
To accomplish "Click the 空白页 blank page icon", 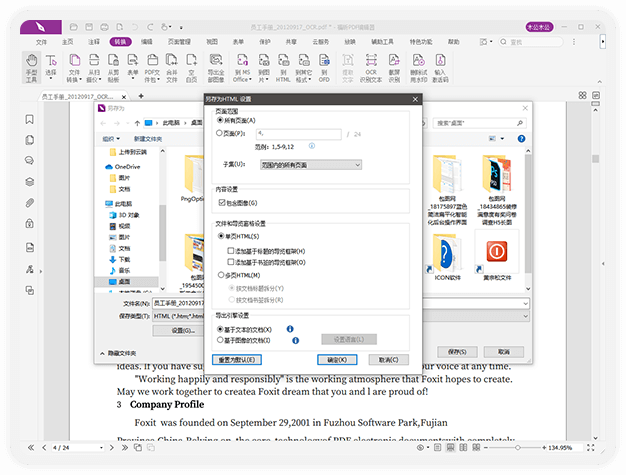I will pos(192,68).
